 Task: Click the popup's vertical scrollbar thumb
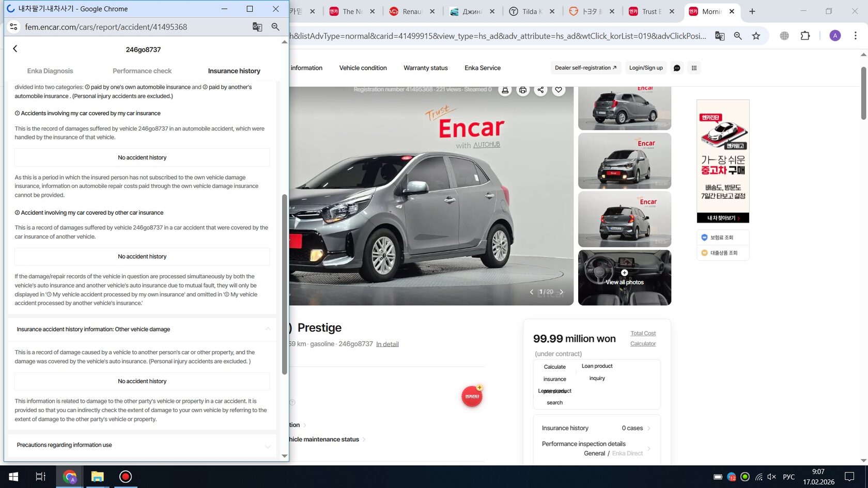[284, 284]
